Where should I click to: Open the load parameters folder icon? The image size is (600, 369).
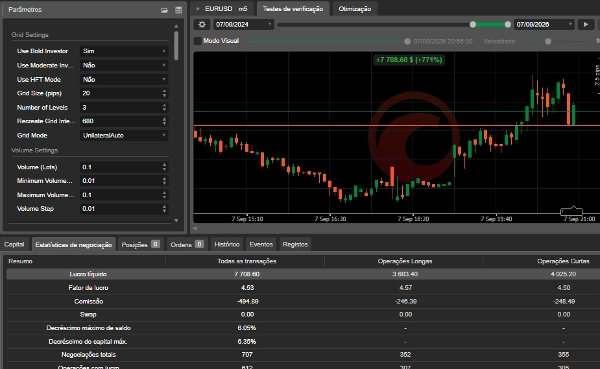pyautogui.click(x=164, y=10)
